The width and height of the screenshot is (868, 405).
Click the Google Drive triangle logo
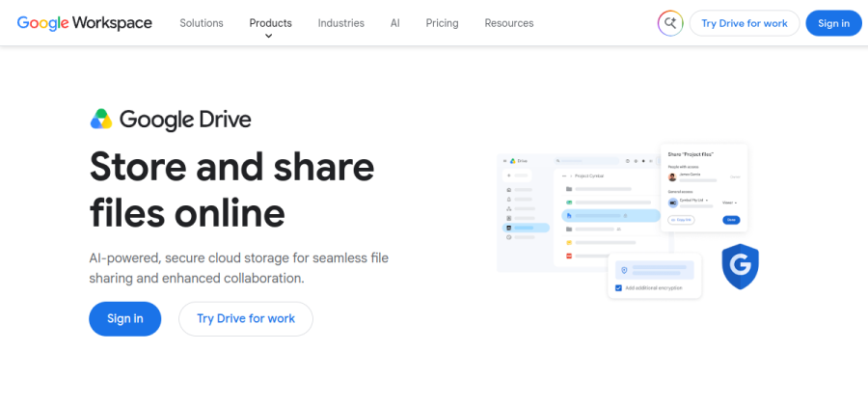click(101, 120)
